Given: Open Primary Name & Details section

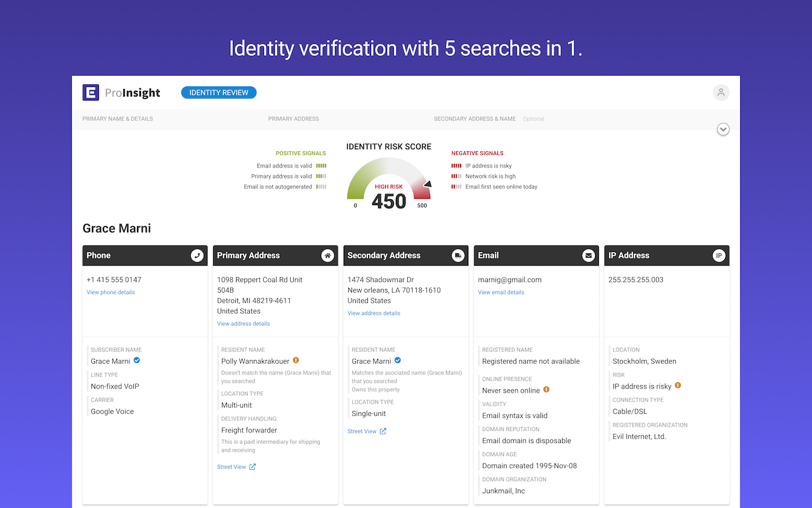Looking at the screenshot, I should point(117,119).
